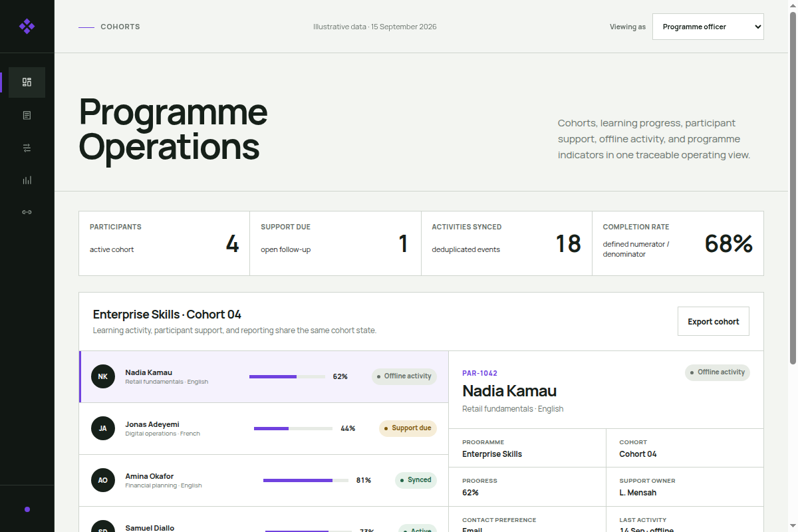Click the Progress 62% detail value
Viewport: 798px width, 532px height.
470,493
